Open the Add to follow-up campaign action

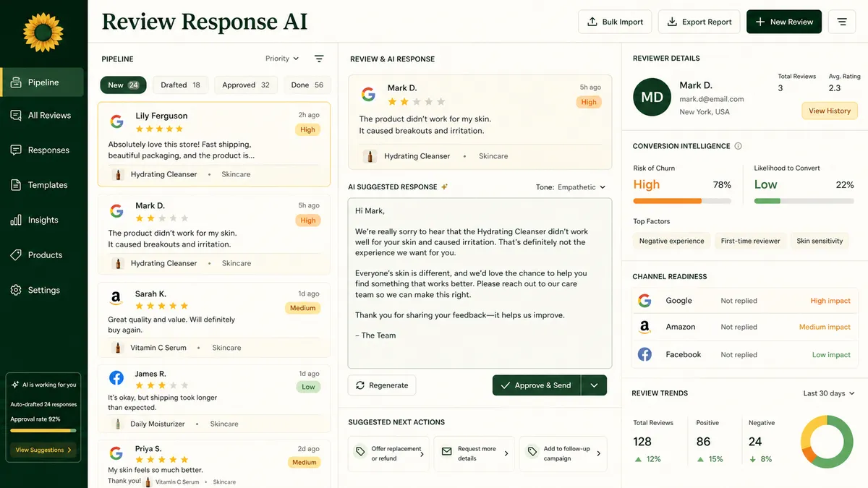[x=563, y=453]
